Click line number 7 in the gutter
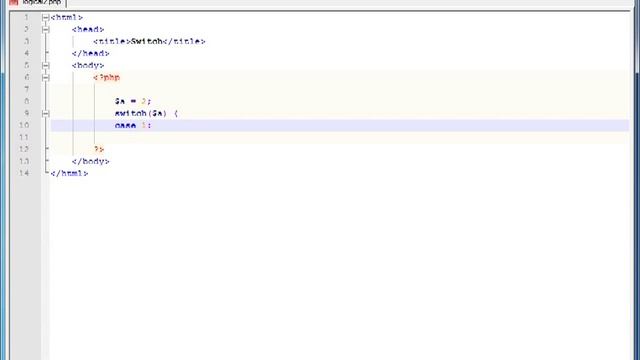The width and height of the screenshot is (640, 360). (x=26, y=89)
